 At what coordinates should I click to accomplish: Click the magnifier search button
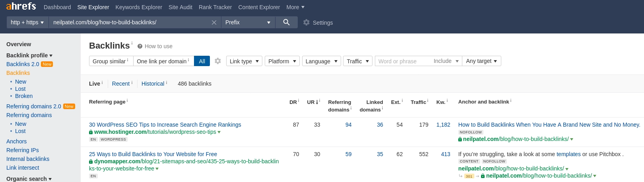click(286, 22)
